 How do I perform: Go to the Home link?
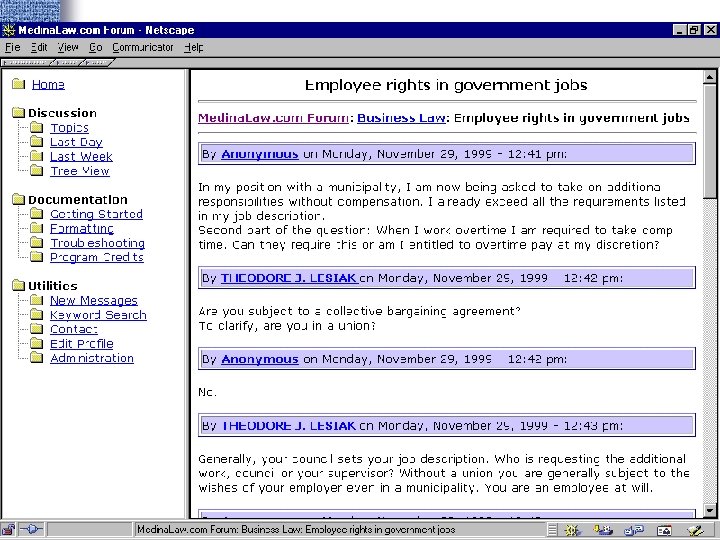pos(48,84)
